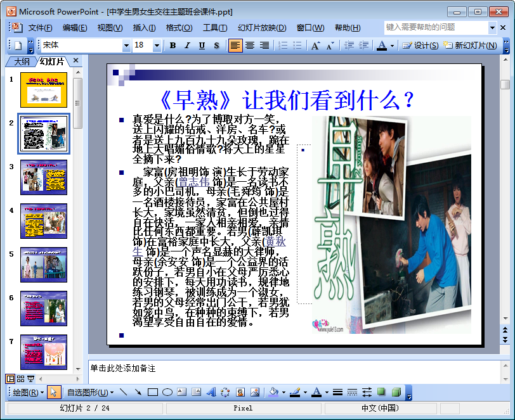Open the 格式 (Format) menu
The image size is (515, 420).
[179, 28]
